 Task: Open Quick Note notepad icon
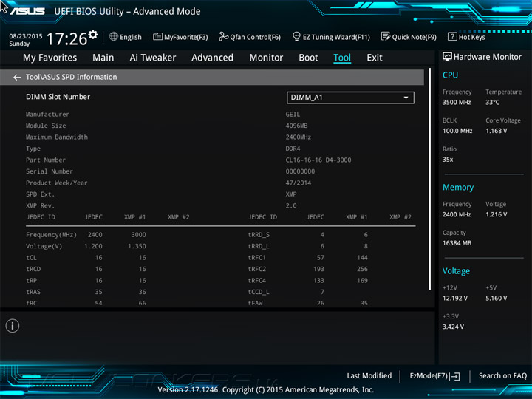click(x=386, y=36)
